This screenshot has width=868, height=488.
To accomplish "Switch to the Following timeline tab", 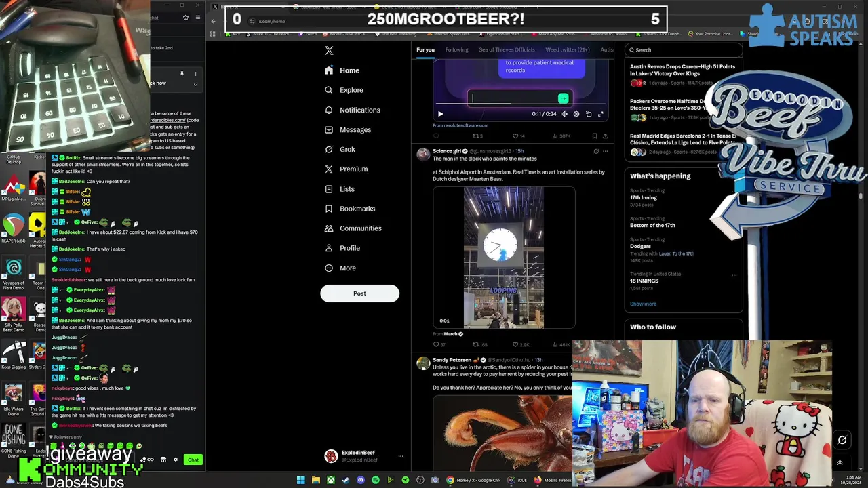I will (456, 49).
